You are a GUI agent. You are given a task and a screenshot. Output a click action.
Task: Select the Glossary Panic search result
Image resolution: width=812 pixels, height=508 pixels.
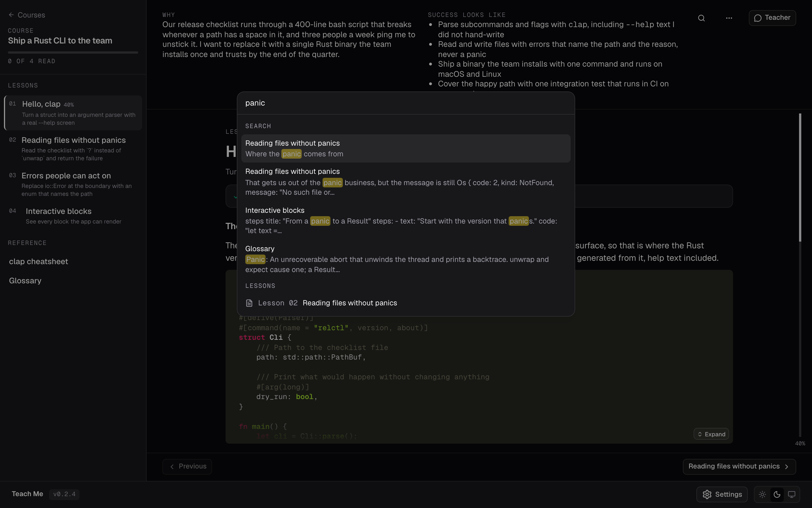pyautogui.click(x=406, y=259)
